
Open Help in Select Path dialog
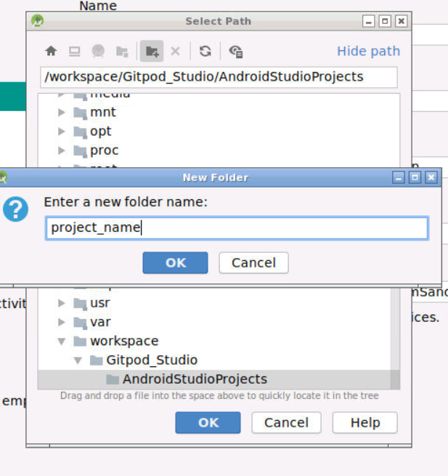365,422
